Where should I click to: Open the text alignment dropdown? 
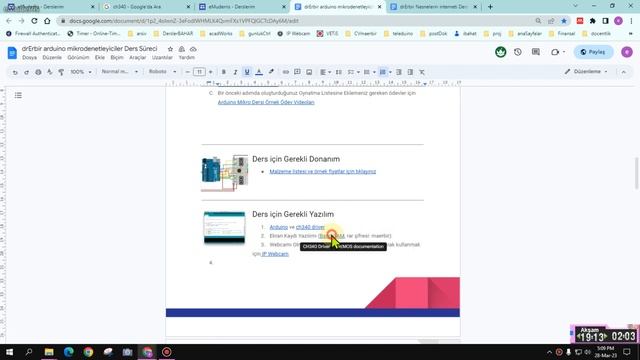click(325, 72)
